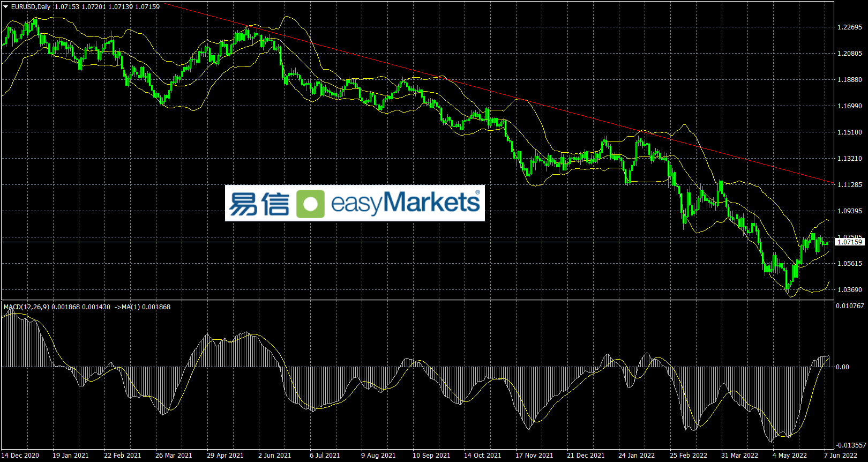Click the 14 Dec 2020 date label
The width and height of the screenshot is (868, 462).
[20, 456]
